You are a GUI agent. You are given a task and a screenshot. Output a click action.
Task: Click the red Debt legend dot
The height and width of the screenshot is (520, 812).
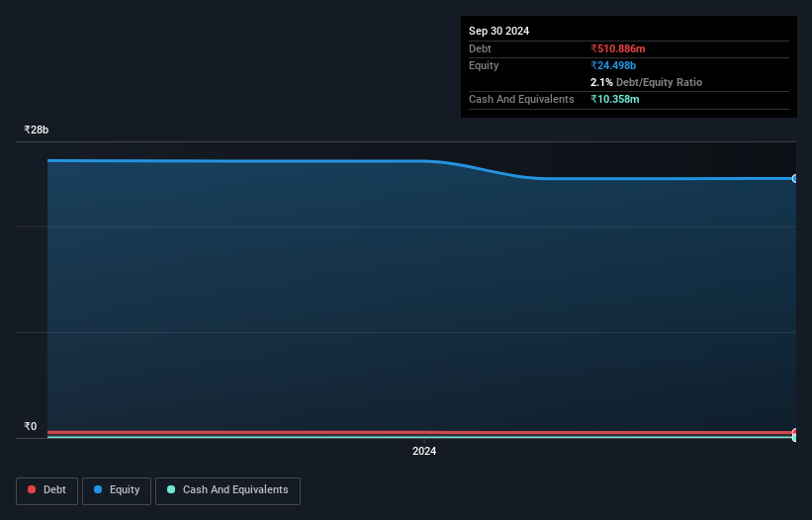[32, 489]
